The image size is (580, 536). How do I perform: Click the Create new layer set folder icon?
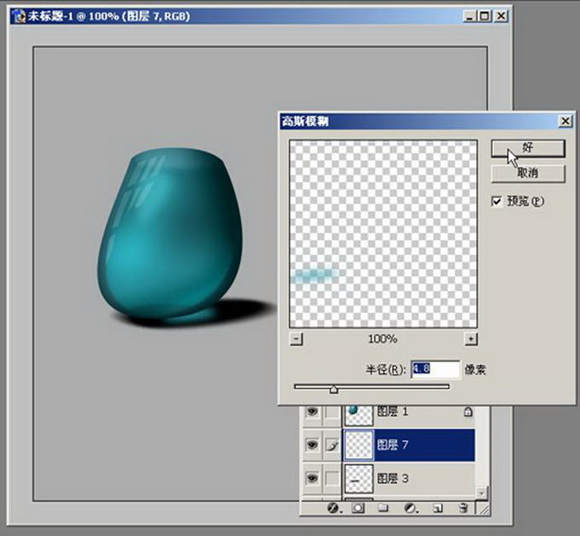[383, 508]
